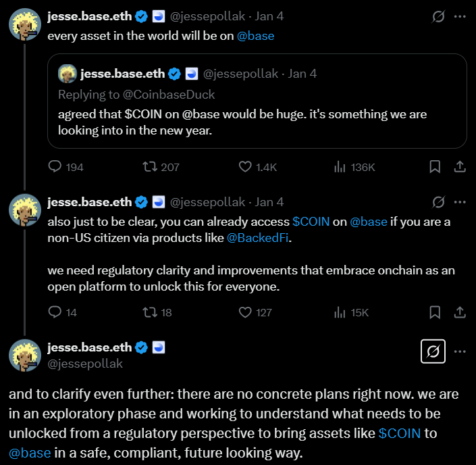
Task: Open the quoted tweet about $COIN
Action: click(x=257, y=115)
